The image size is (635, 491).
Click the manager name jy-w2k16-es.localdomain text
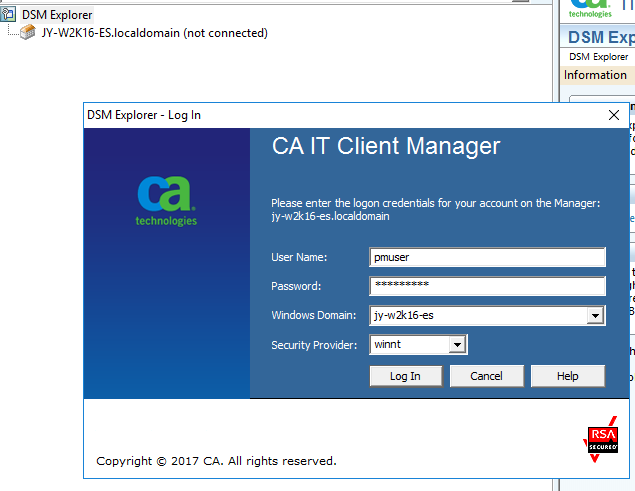pos(330,216)
